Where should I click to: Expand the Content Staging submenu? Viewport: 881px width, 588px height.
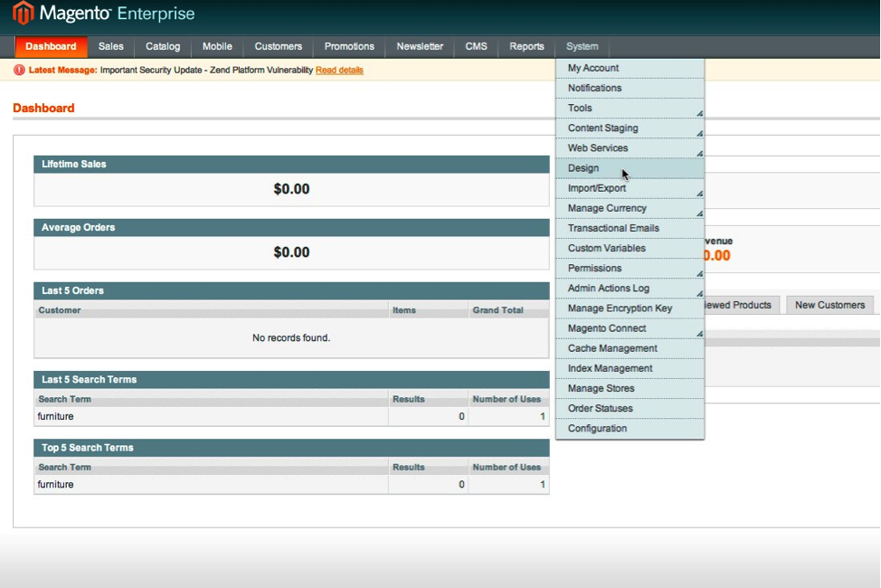pyautogui.click(x=630, y=128)
